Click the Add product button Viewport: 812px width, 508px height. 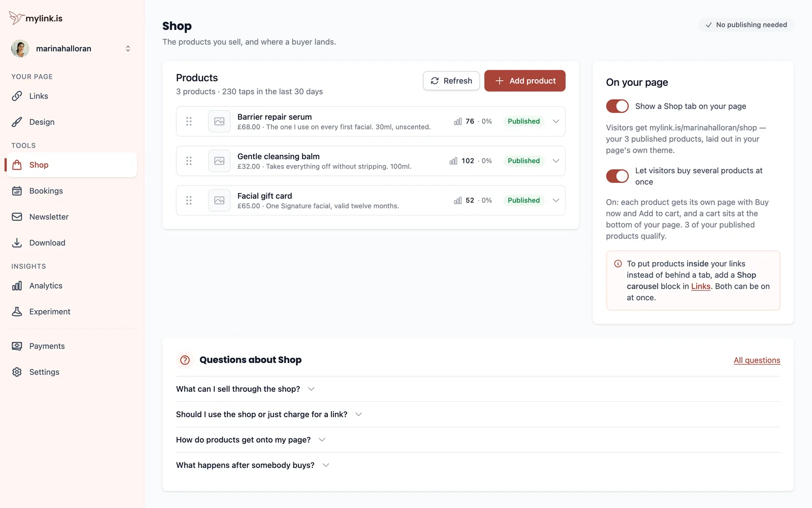click(x=525, y=81)
